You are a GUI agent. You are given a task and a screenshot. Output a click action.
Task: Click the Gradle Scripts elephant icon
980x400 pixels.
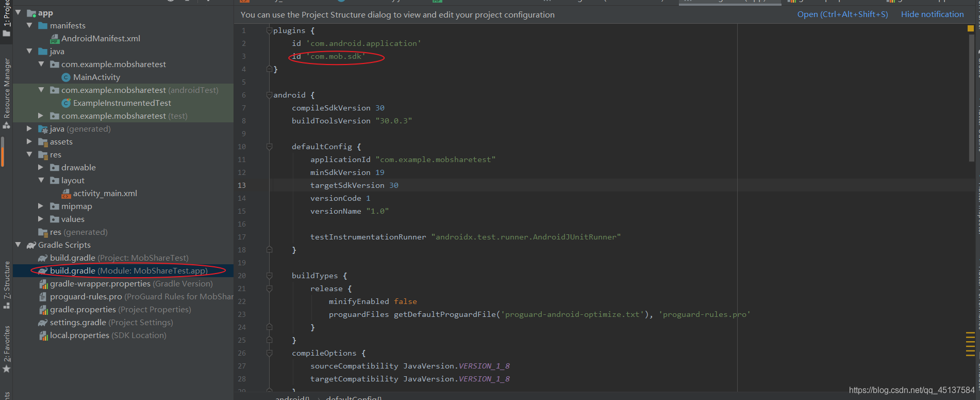(31, 245)
